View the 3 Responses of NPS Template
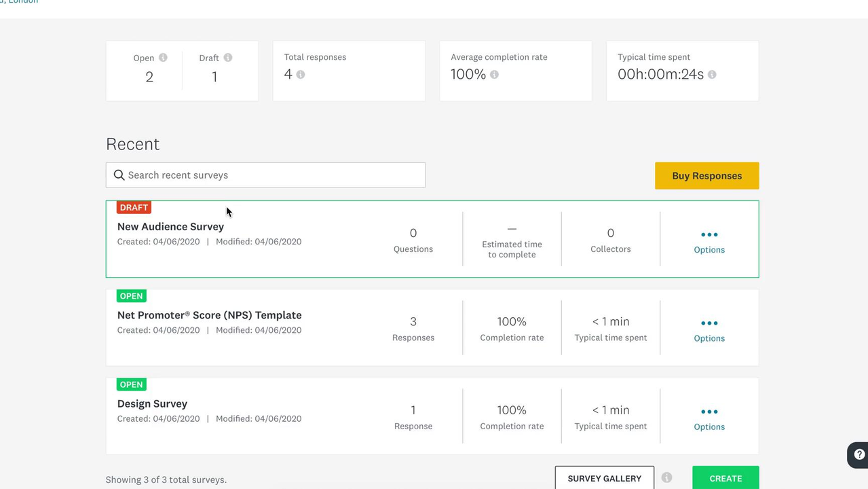Image resolution: width=868 pixels, height=489 pixels. (x=413, y=328)
